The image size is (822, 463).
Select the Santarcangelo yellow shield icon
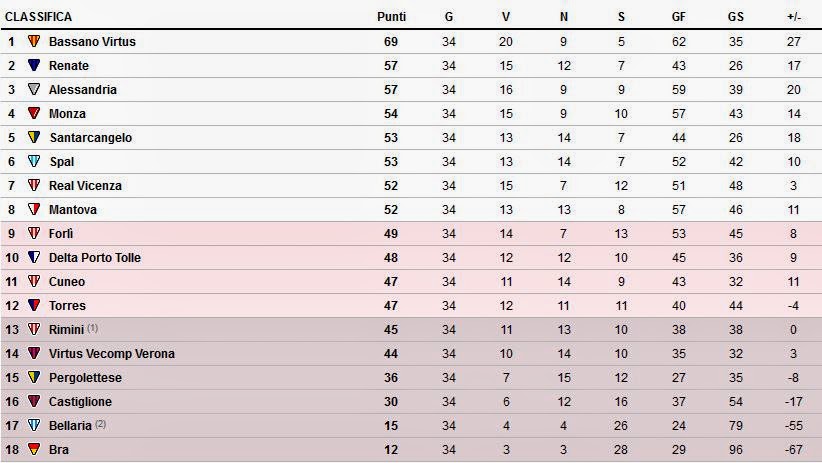coord(34,137)
